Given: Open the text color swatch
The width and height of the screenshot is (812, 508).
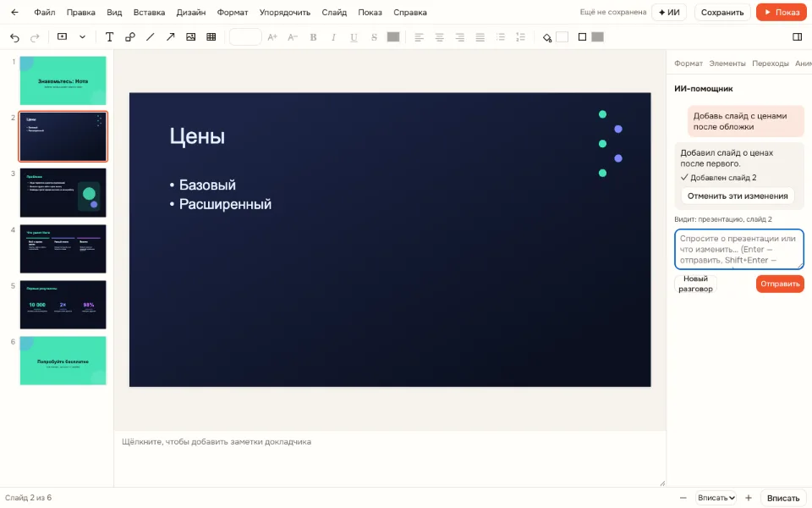Looking at the screenshot, I should (x=393, y=36).
